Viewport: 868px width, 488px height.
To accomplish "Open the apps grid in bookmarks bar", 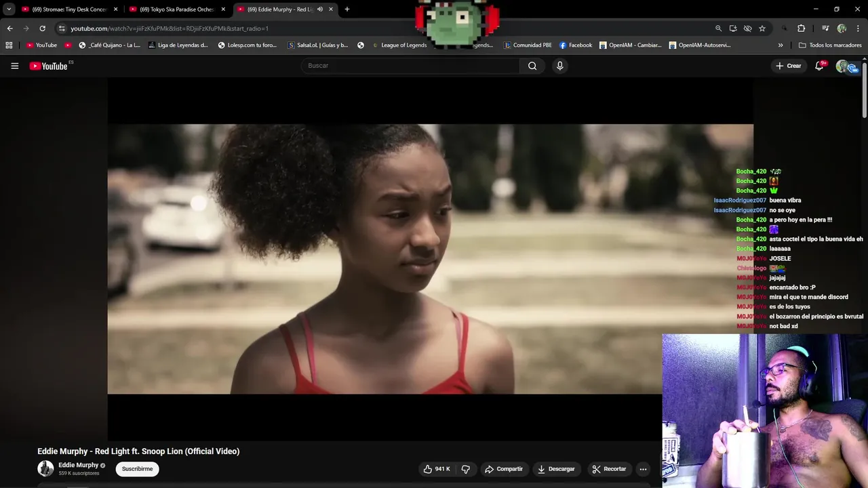I will coord(9,45).
